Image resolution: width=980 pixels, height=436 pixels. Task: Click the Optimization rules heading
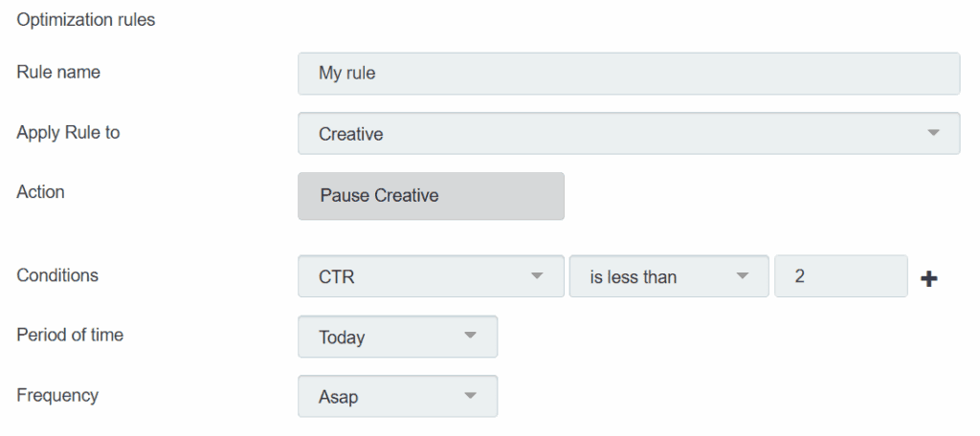pos(86,20)
